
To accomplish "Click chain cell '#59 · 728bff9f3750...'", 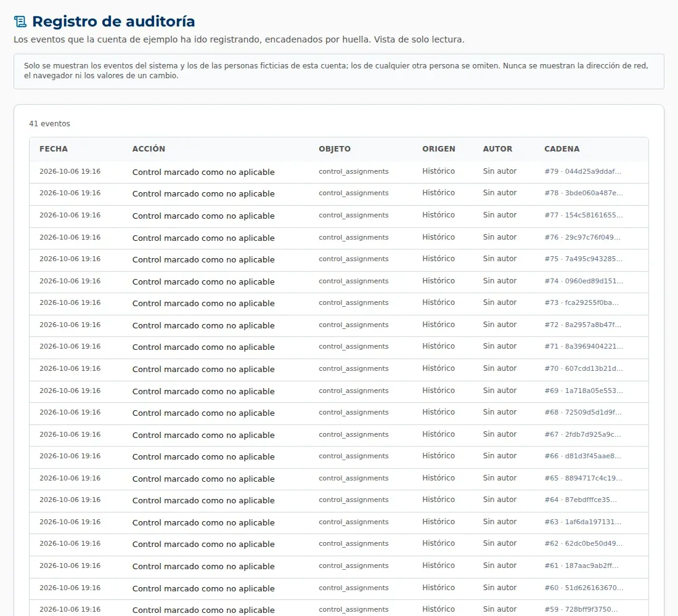I will 581,609.
